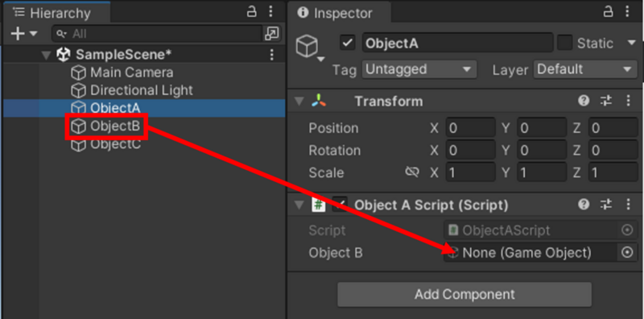Open the Object A Script three-dot menu
This screenshot has height=319, width=644.
click(x=628, y=205)
